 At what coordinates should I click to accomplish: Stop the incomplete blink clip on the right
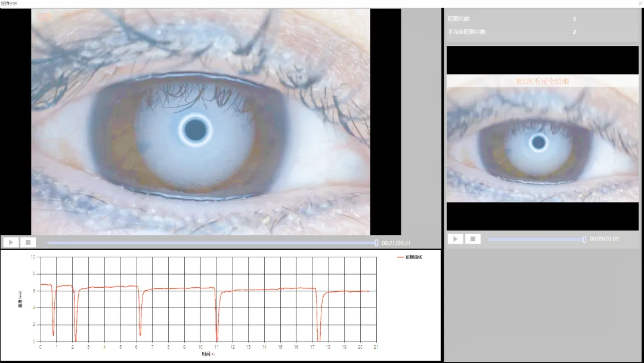coord(473,239)
